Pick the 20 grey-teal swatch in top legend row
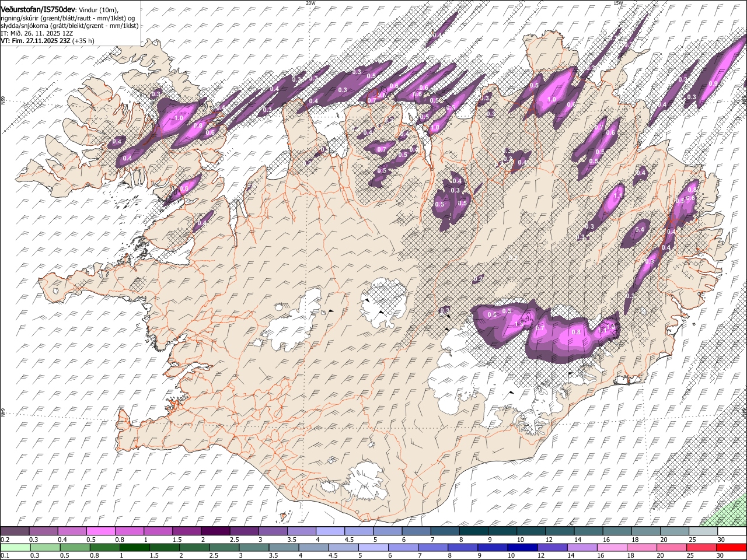The image size is (747, 560). tap(674, 531)
